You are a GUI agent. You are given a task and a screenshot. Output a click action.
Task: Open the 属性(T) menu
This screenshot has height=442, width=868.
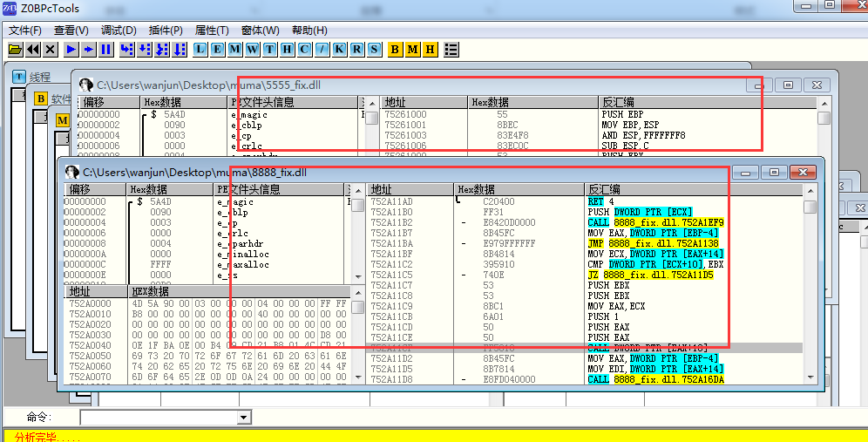coord(212,30)
